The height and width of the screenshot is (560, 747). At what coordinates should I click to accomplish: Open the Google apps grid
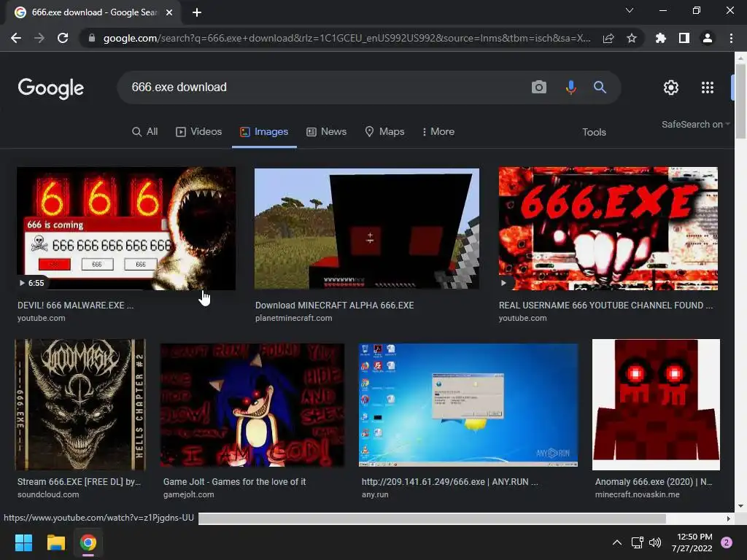[x=708, y=87]
